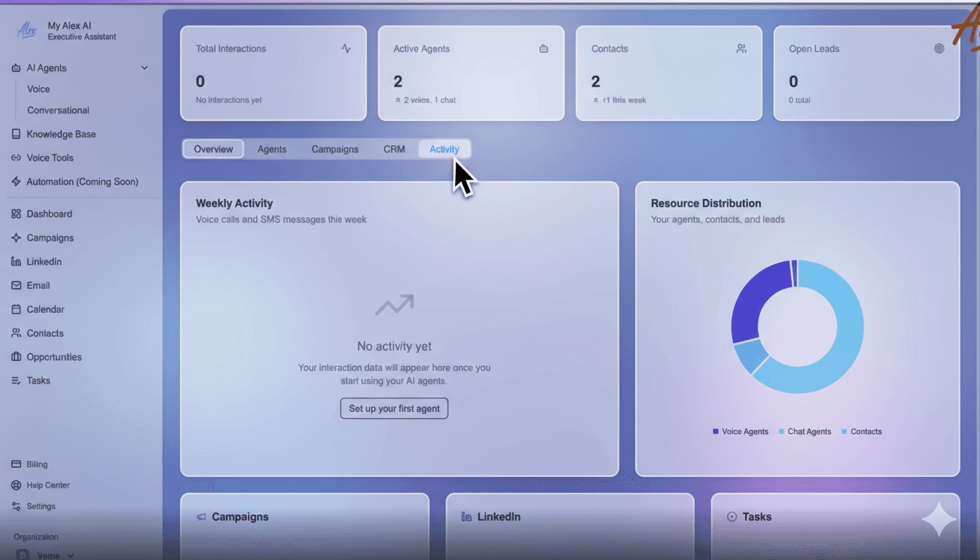Click Set up your first agent

394,408
